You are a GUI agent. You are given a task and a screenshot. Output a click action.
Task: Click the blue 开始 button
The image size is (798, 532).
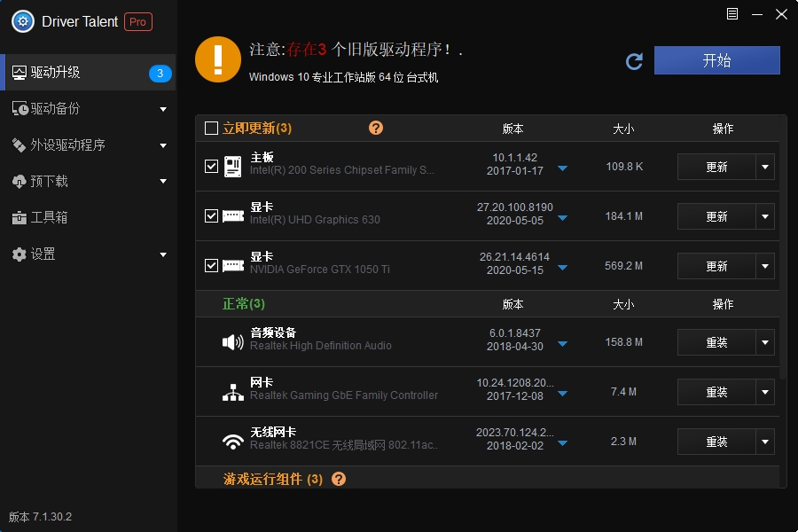[x=716, y=60]
